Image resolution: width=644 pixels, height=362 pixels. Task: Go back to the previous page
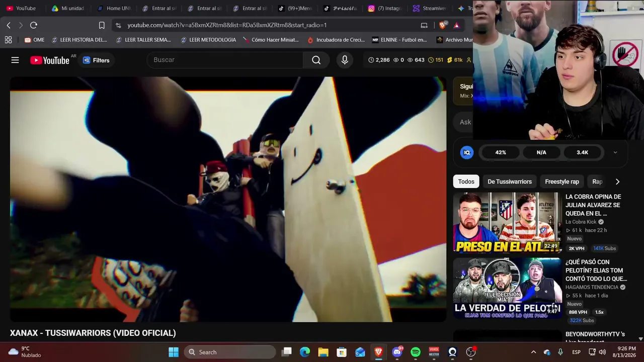pos(9,25)
